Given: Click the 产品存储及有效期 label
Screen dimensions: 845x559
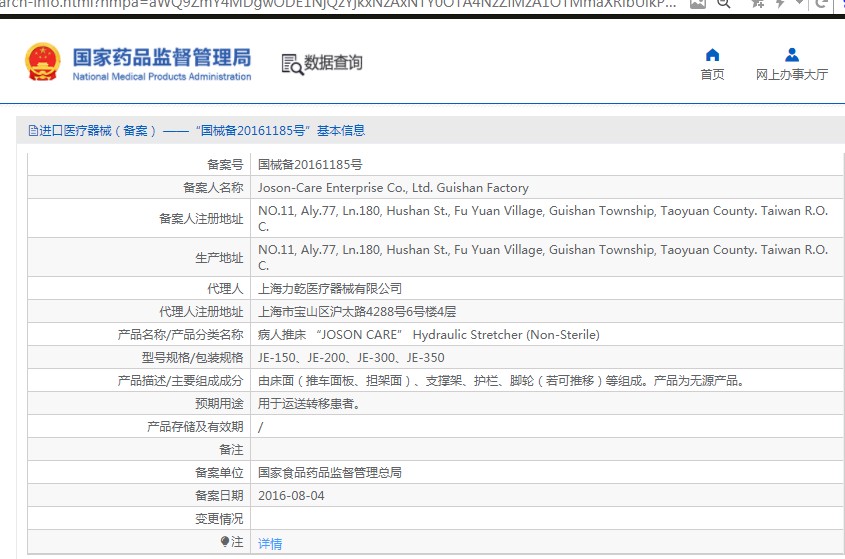Looking at the screenshot, I should click(x=195, y=427).
